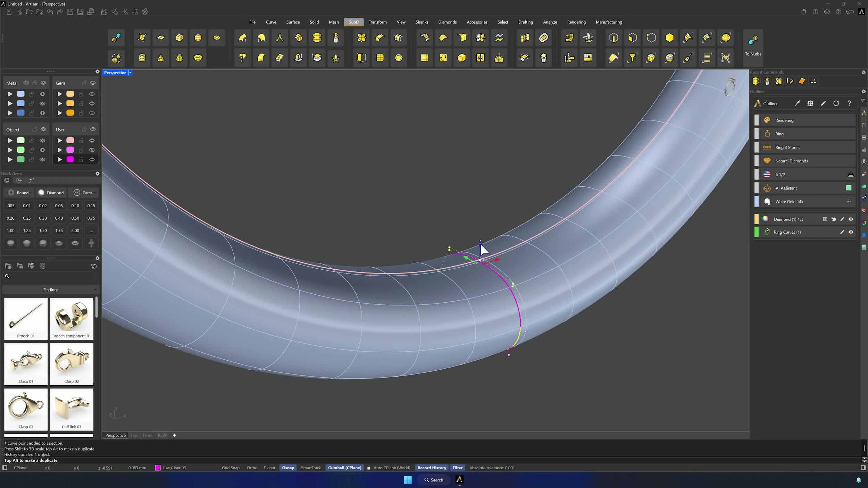This screenshot has width=868, height=488.
Task: Toggle visibility of the Gem layer group
Action: (93, 83)
